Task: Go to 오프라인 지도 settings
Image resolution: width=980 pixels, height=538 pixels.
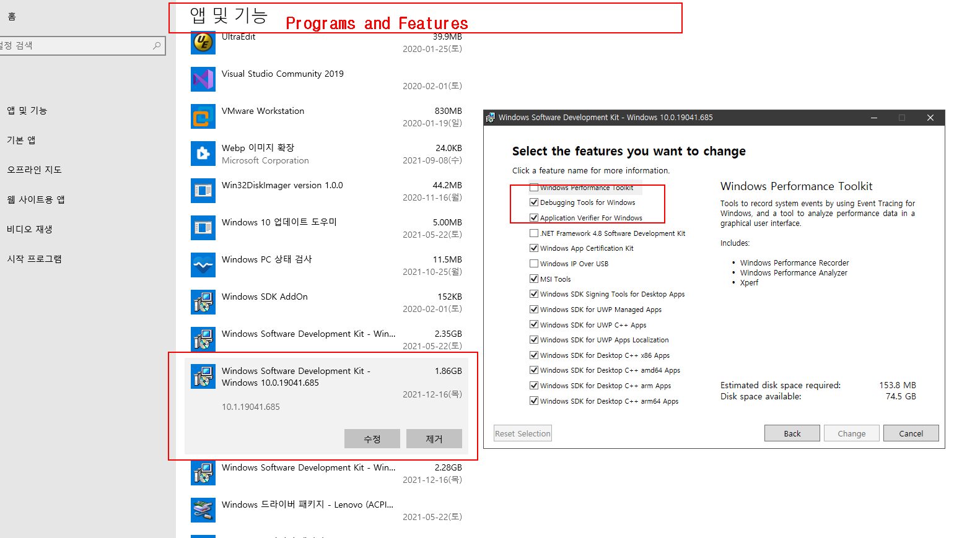Action: click(35, 170)
